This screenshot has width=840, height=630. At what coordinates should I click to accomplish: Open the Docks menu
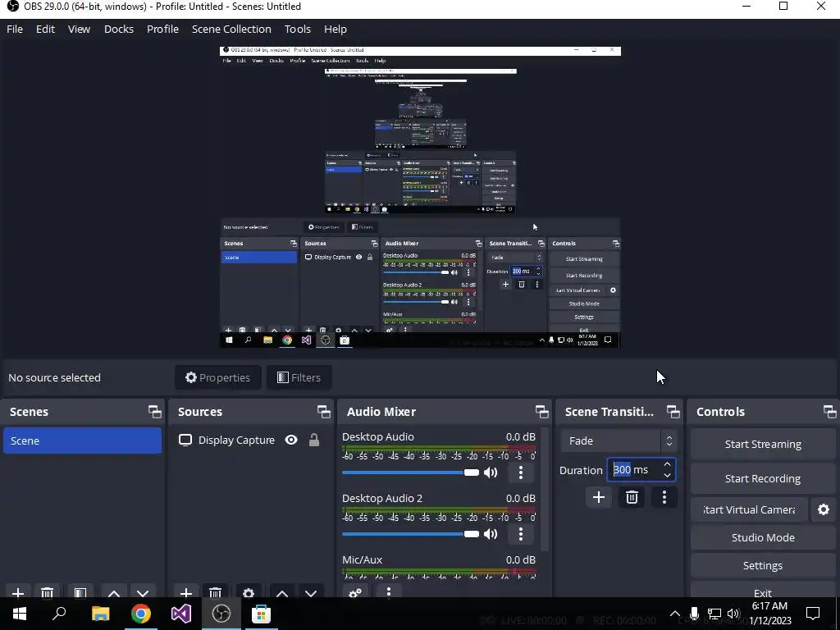point(119,29)
